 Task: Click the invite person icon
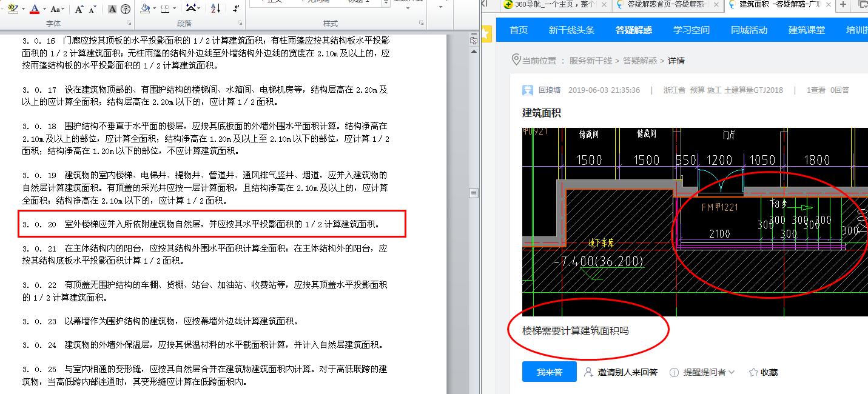point(588,372)
